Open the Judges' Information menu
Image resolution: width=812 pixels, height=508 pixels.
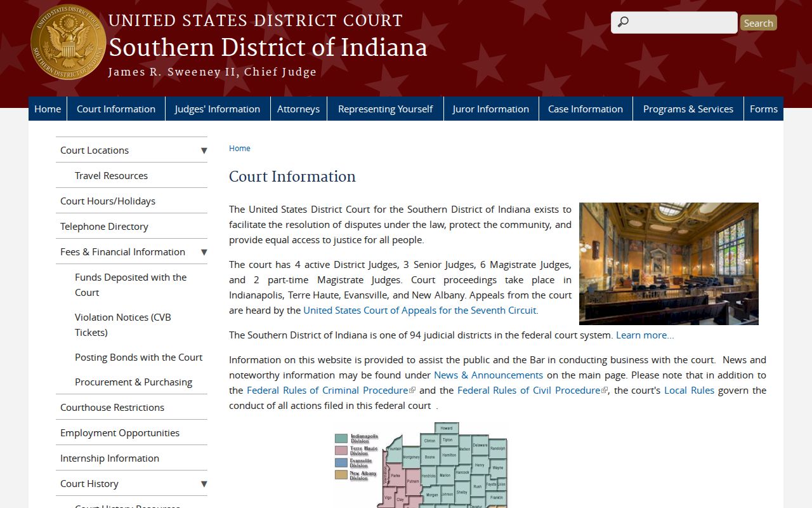coord(218,109)
